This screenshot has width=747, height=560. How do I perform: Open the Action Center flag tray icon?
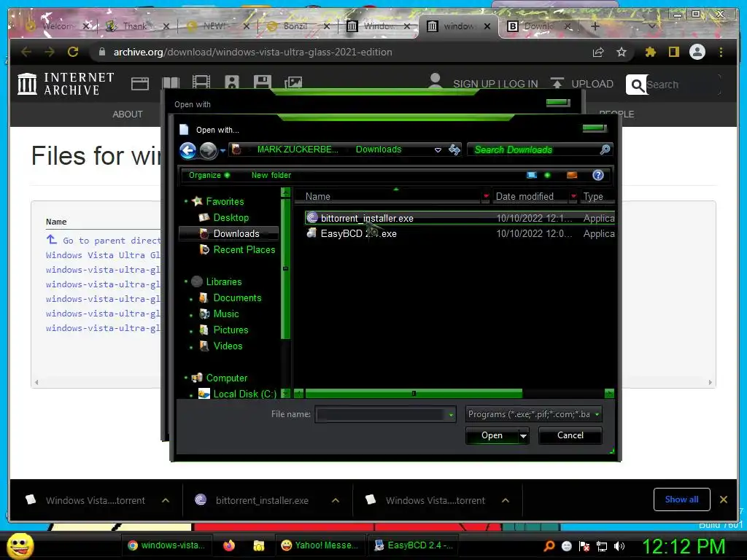[x=584, y=546]
